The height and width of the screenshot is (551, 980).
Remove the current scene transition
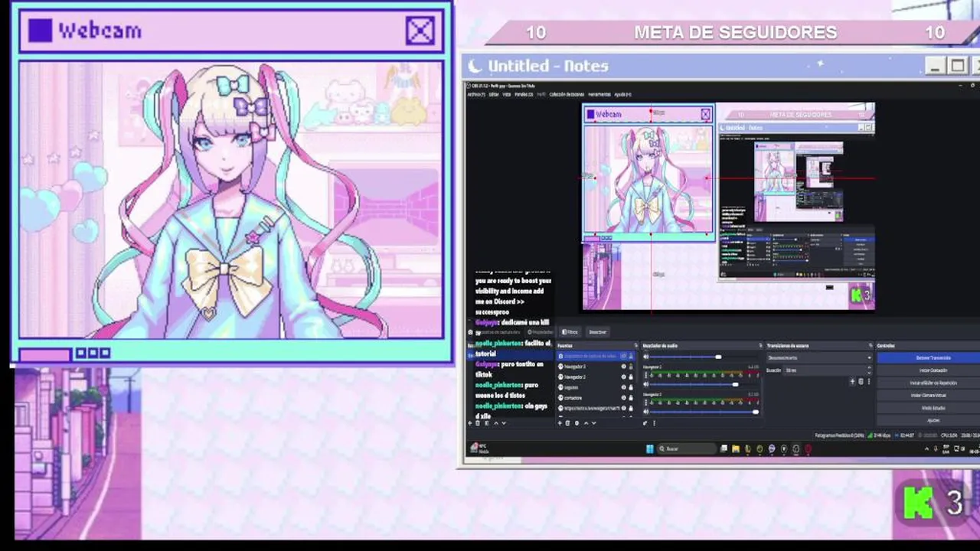(x=861, y=381)
